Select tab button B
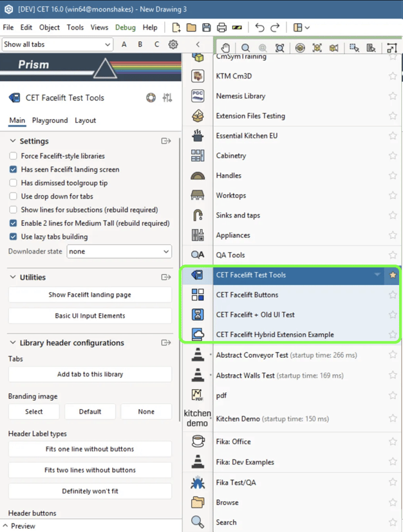Viewport: 403px width, 532px height. tap(140, 44)
